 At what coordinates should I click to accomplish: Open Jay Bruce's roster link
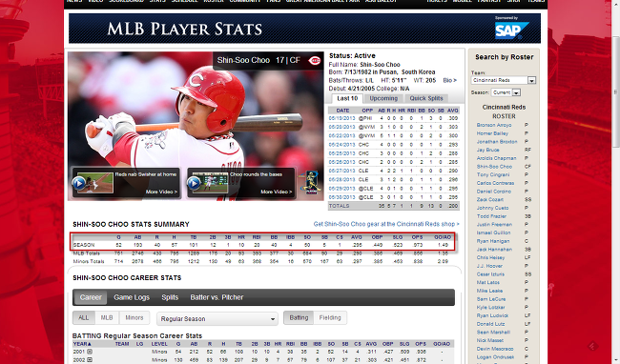488,150
